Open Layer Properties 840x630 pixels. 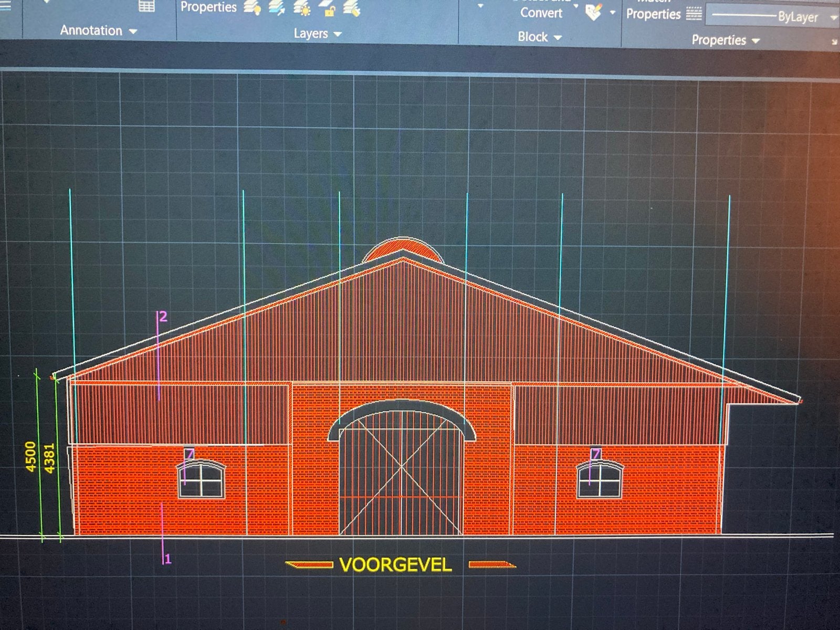(x=208, y=7)
